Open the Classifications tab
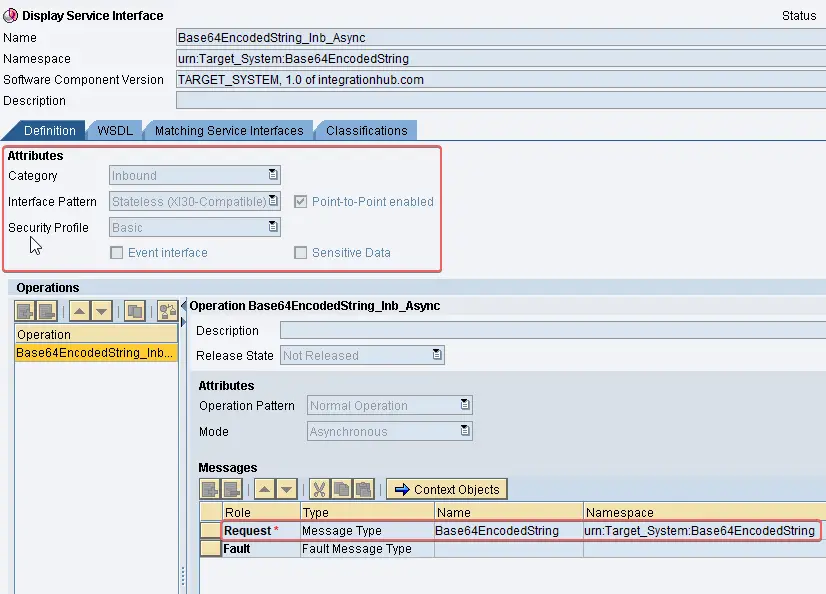The image size is (826, 594). tap(367, 131)
